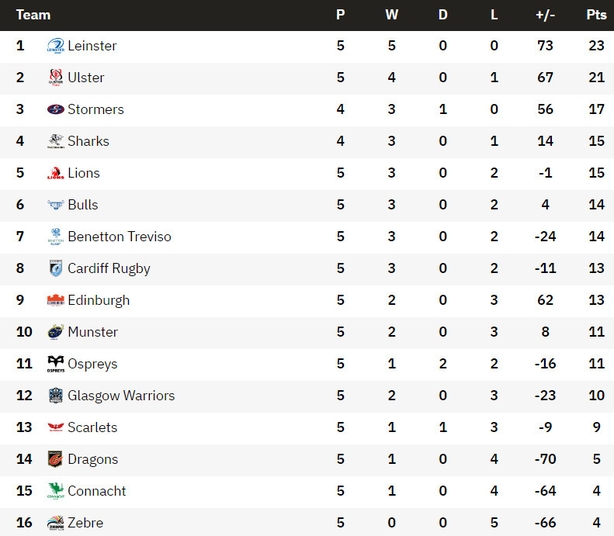The image size is (614, 536).
Task: Open the Connacht team name link
Action: click(x=97, y=491)
